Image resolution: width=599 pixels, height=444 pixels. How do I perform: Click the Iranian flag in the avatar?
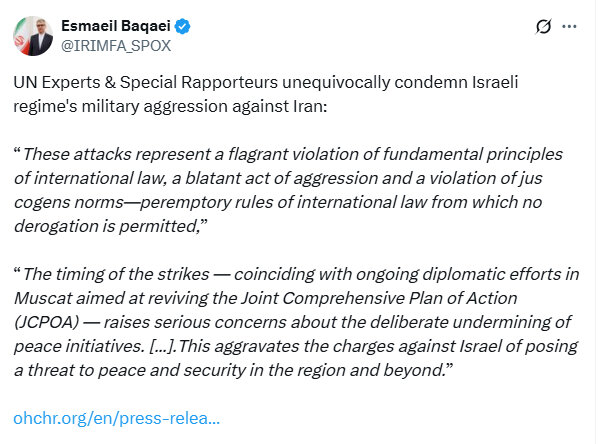point(21,38)
